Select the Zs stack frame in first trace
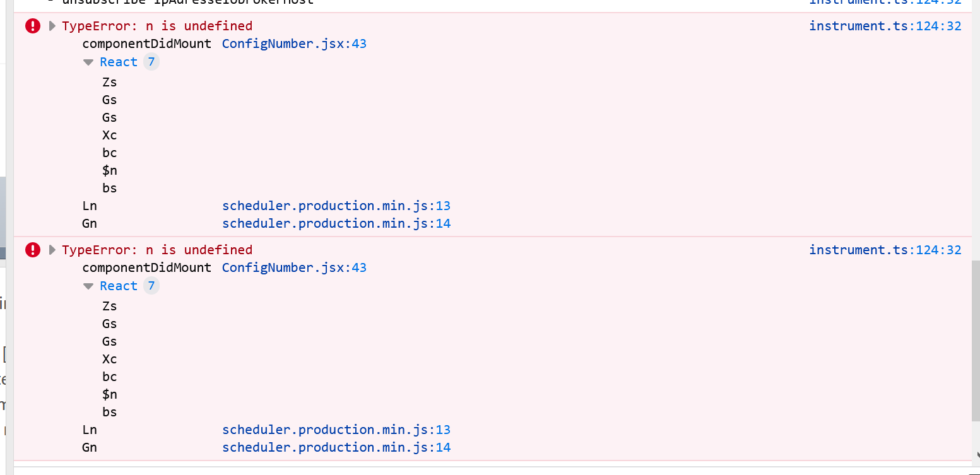This screenshot has width=980, height=475. (x=109, y=82)
